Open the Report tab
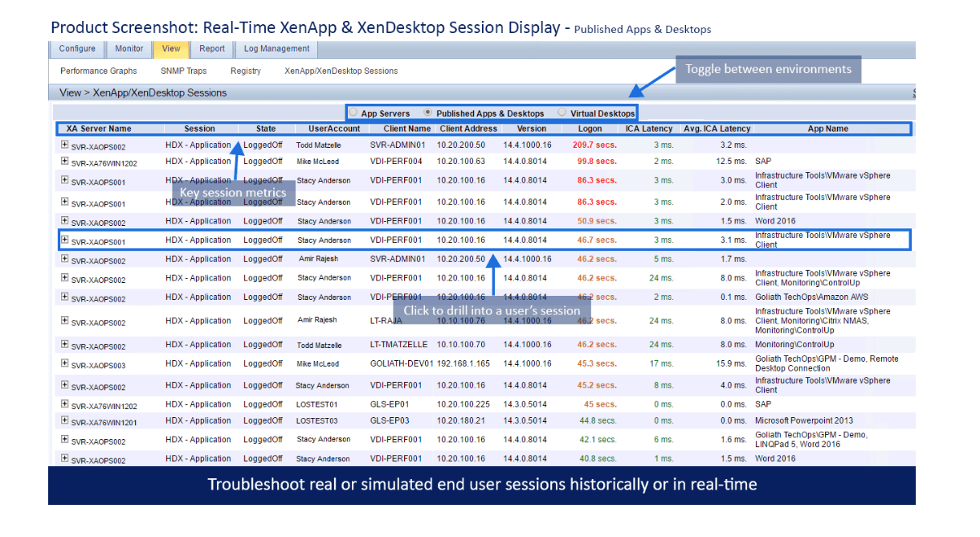980x537 pixels. click(212, 48)
